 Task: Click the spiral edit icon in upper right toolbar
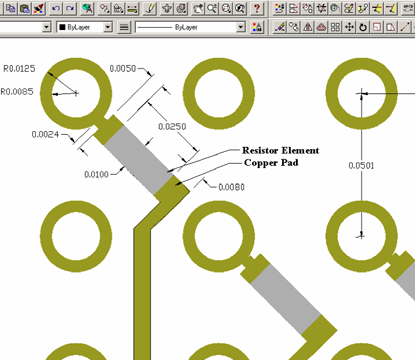coord(335,8)
